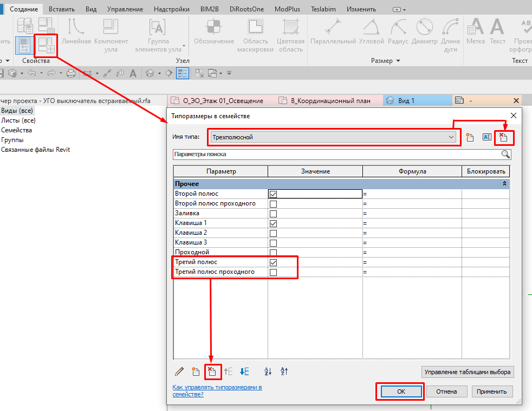Choose the Длина дуги dimension tool

450,35
